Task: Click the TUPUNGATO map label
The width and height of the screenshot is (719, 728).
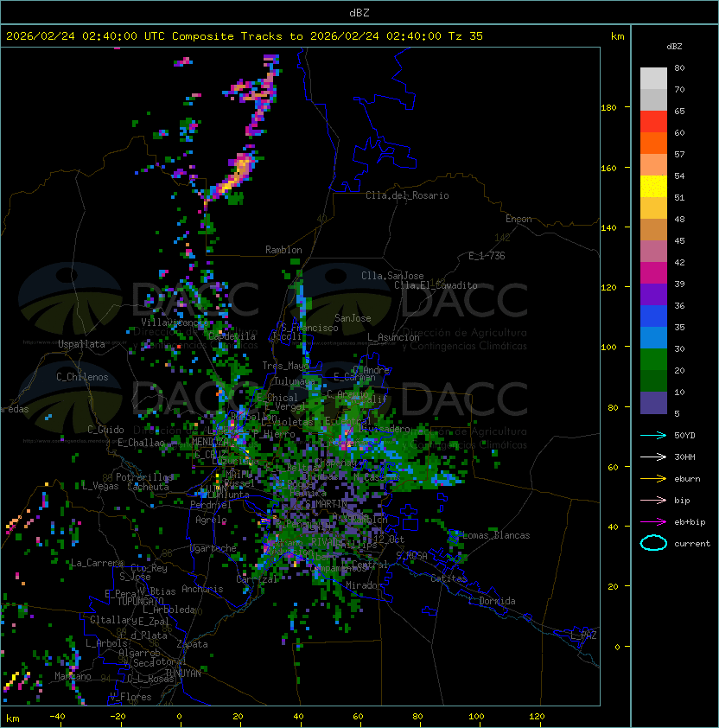Action: click(140, 602)
